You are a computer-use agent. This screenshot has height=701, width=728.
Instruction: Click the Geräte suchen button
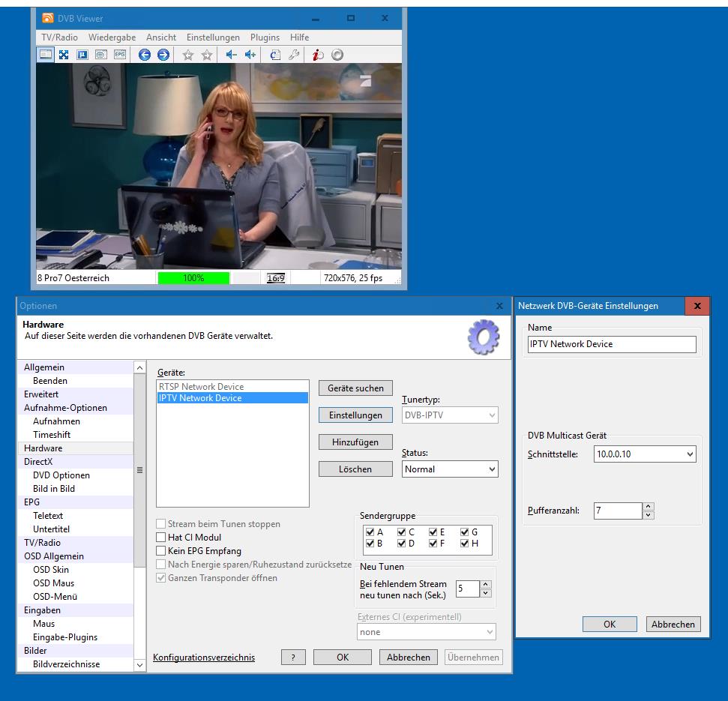(x=355, y=388)
